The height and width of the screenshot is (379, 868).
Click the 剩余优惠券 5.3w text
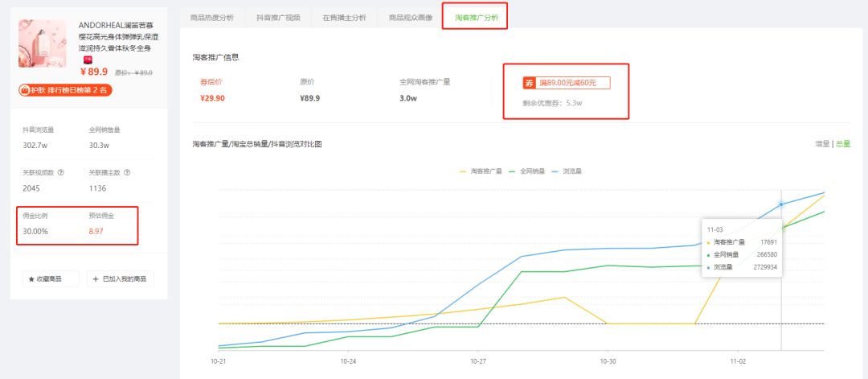pyautogui.click(x=552, y=102)
